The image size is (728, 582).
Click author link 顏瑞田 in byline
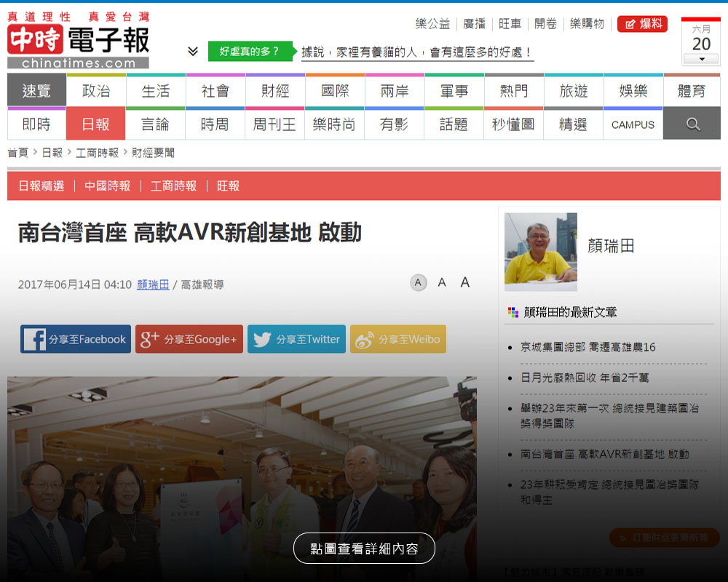pos(153,284)
